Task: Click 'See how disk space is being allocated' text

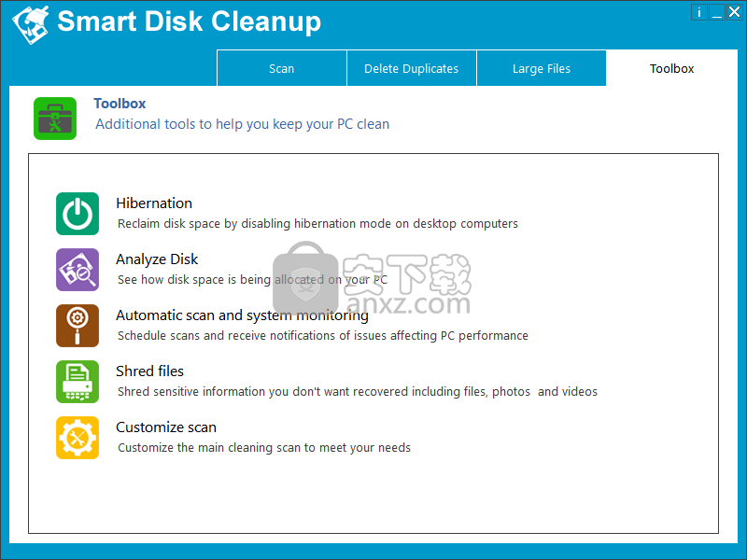Action: [252, 279]
